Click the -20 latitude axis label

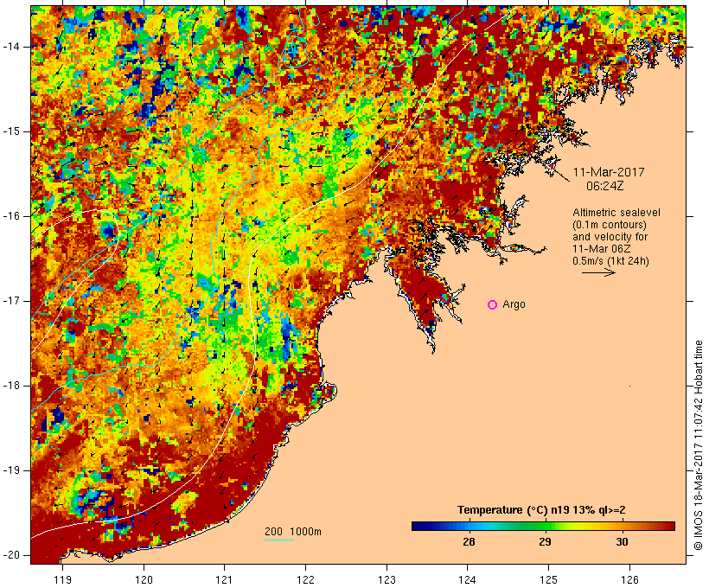tap(11, 555)
